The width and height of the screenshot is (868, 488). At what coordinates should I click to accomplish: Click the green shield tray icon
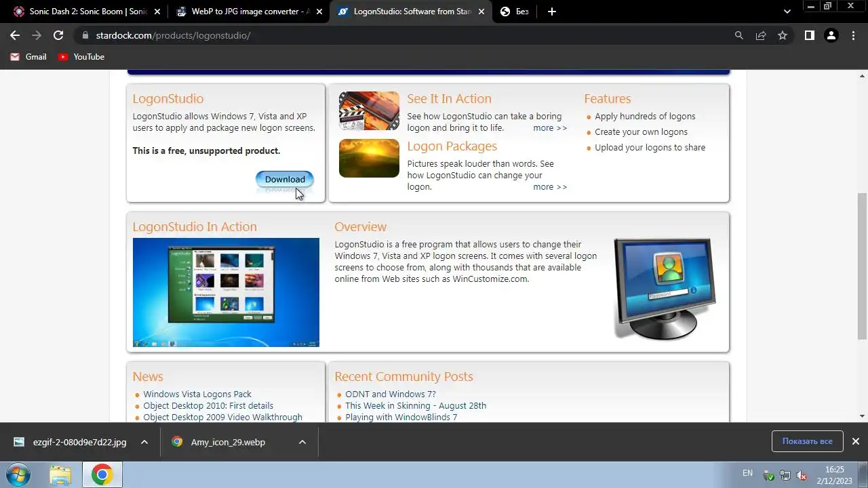click(768, 475)
